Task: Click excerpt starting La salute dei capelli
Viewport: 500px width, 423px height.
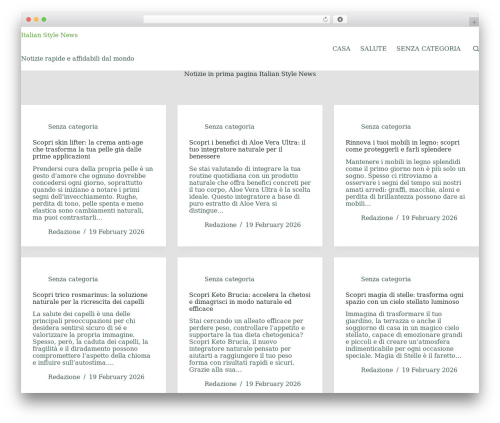Action: [x=91, y=338]
